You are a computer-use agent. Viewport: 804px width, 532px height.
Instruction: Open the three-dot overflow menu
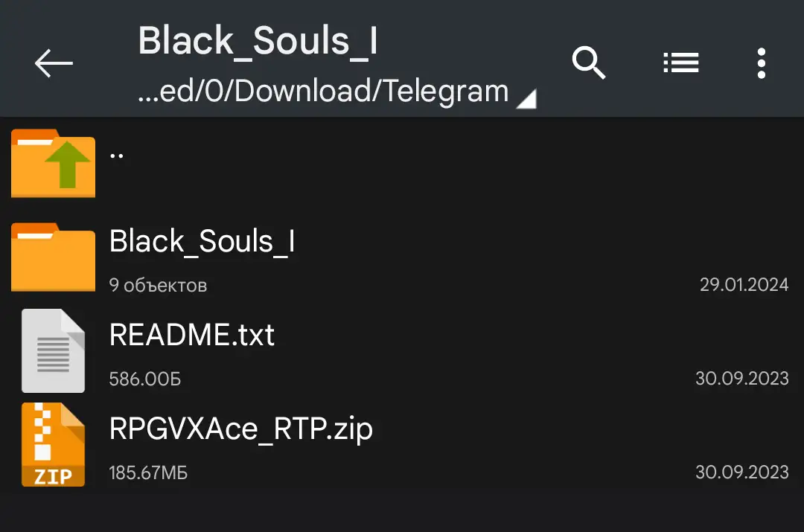(x=761, y=63)
